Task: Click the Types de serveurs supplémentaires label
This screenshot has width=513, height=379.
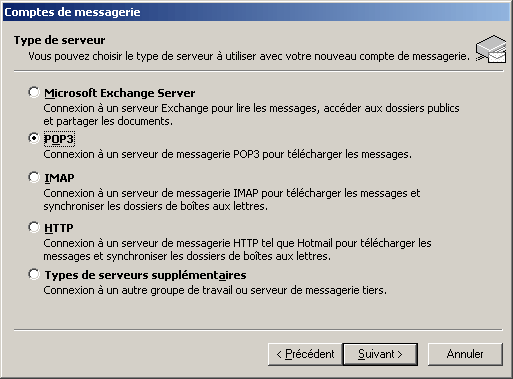Action: pyautogui.click(x=145, y=275)
